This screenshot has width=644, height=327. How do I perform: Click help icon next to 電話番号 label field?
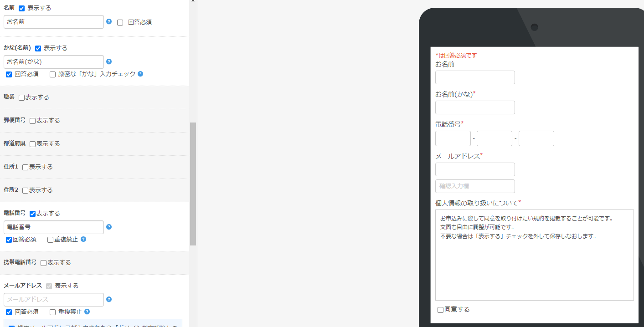pos(109,227)
